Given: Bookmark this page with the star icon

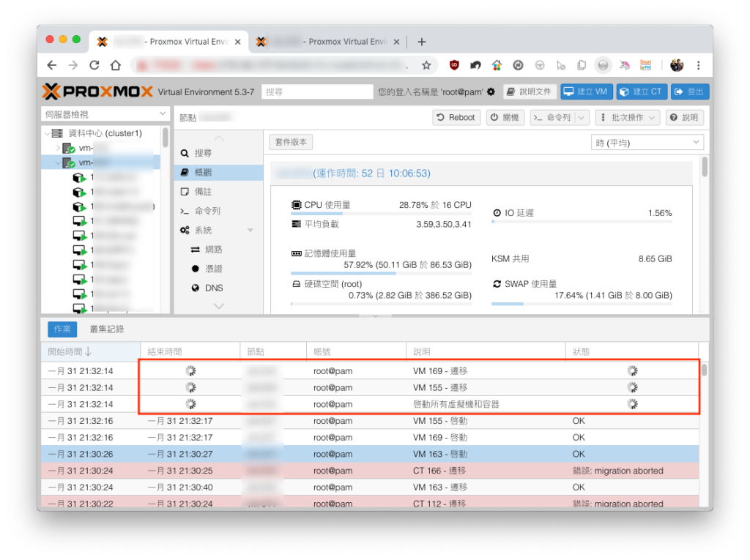Looking at the screenshot, I should pyautogui.click(x=426, y=66).
